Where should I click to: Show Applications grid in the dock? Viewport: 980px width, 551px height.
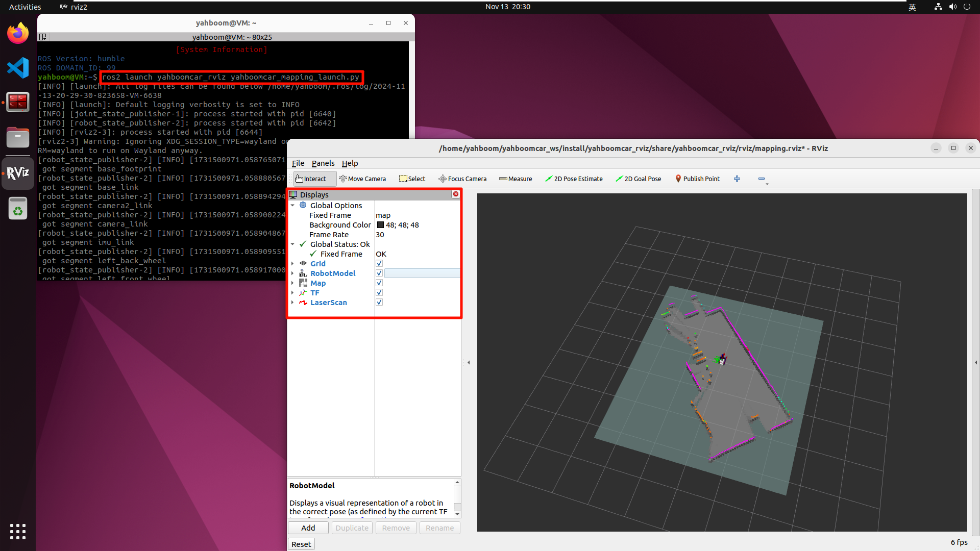tap(18, 532)
